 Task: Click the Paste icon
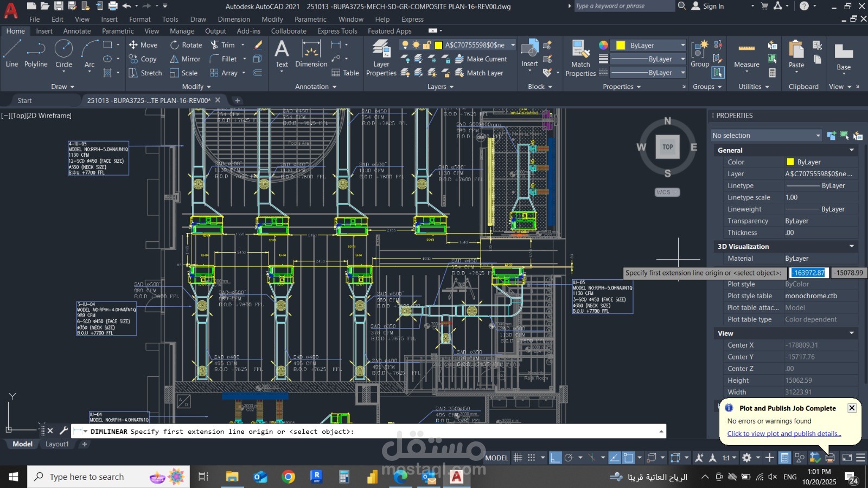click(796, 49)
